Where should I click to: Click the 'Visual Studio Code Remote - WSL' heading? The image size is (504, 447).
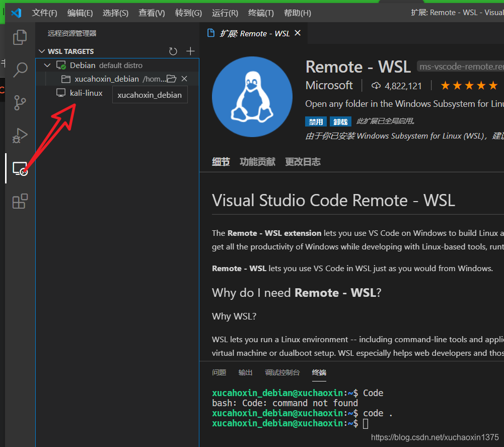pyautogui.click(x=333, y=200)
